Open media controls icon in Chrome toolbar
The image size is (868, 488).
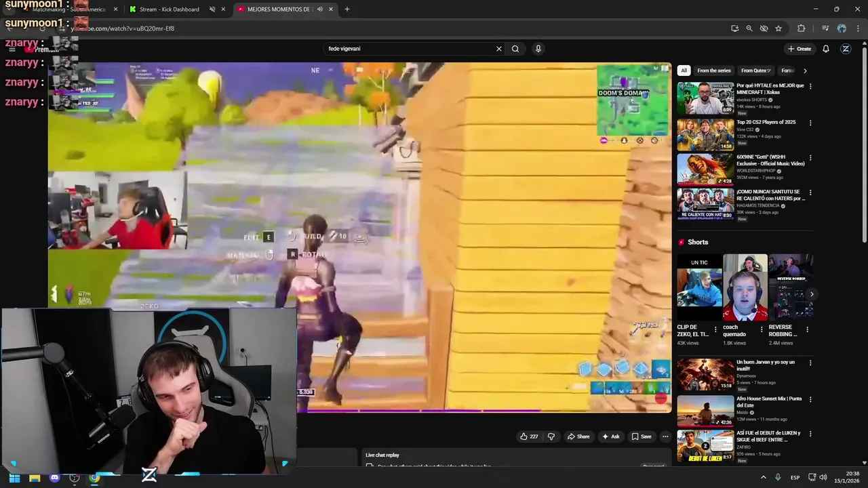pyautogui.click(x=825, y=28)
